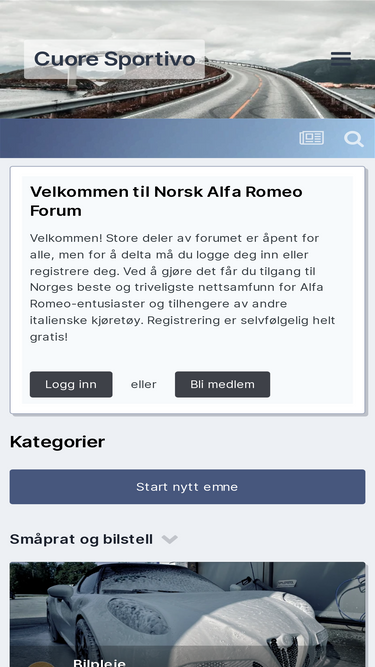Open the foam-covered Alfa Romeo category image
375x667 pixels.
[188, 614]
